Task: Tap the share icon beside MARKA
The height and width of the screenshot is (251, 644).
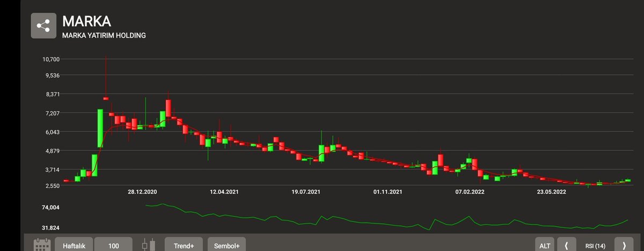Action: coord(43,26)
